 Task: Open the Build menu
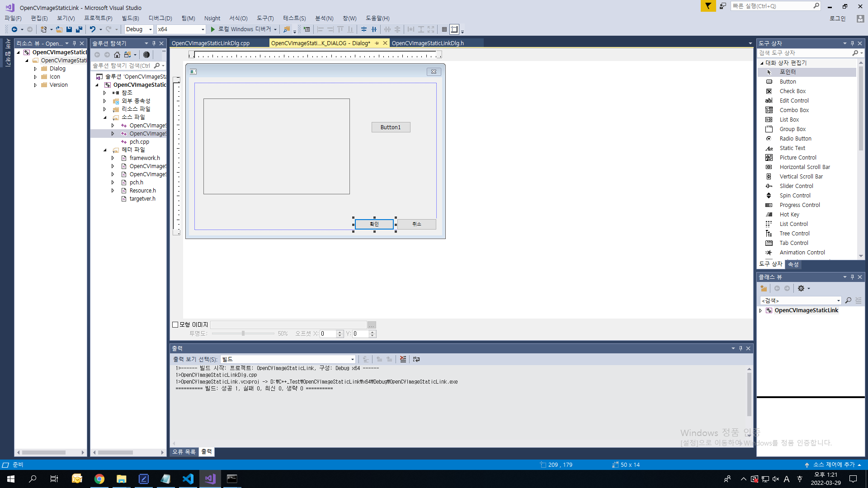click(130, 18)
